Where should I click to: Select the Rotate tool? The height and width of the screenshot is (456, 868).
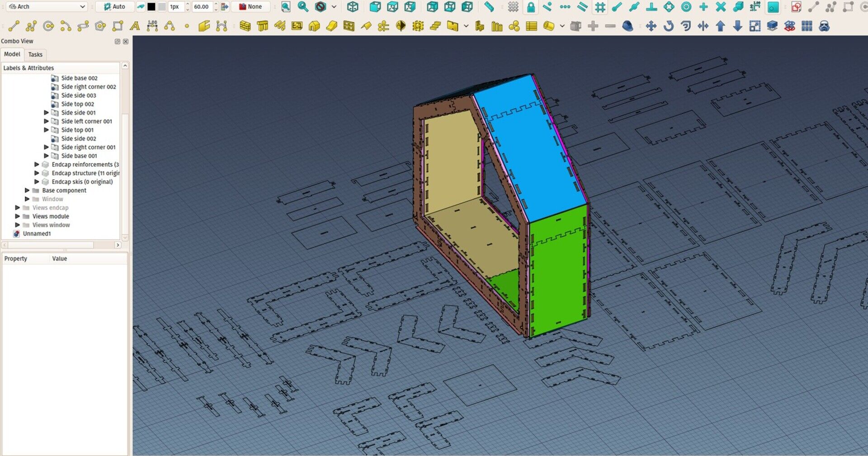point(669,26)
